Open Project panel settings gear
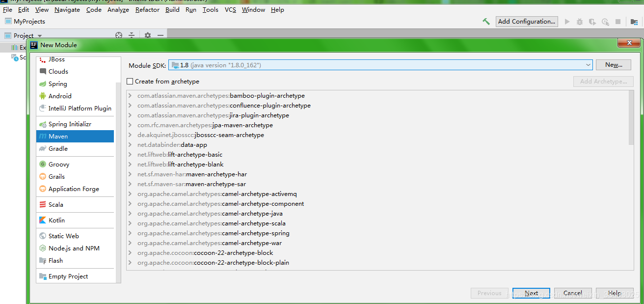 148,35
